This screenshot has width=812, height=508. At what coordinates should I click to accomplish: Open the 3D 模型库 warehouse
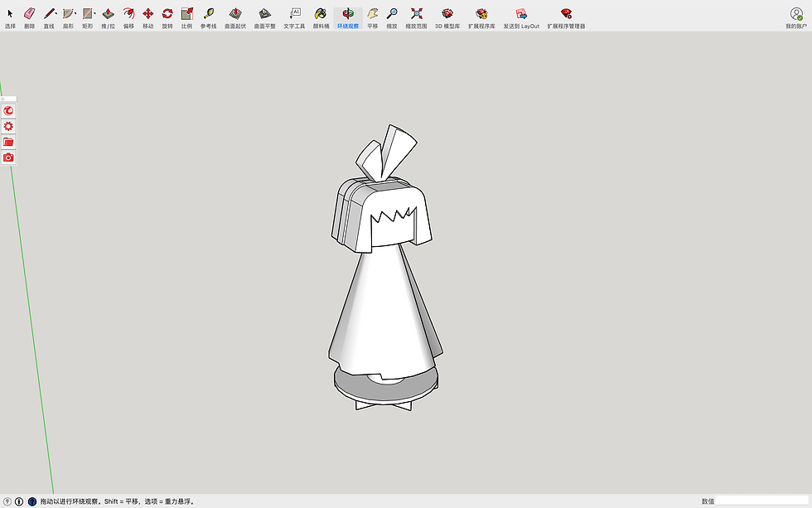447,14
